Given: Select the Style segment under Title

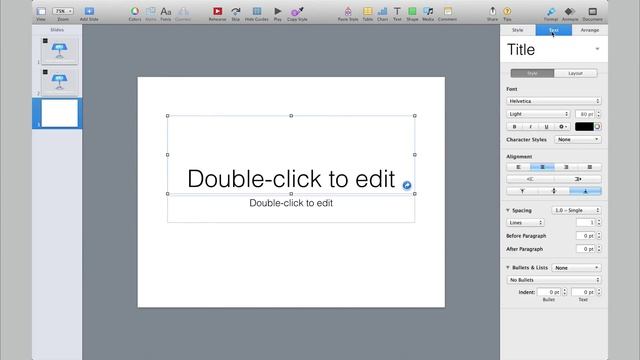Looking at the screenshot, I should 532,73.
